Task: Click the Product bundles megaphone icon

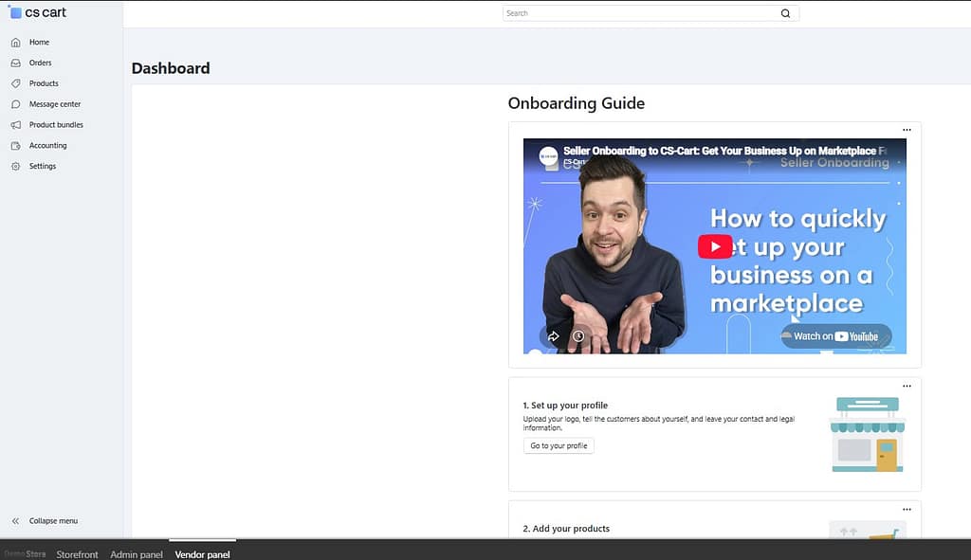Action: click(x=16, y=125)
